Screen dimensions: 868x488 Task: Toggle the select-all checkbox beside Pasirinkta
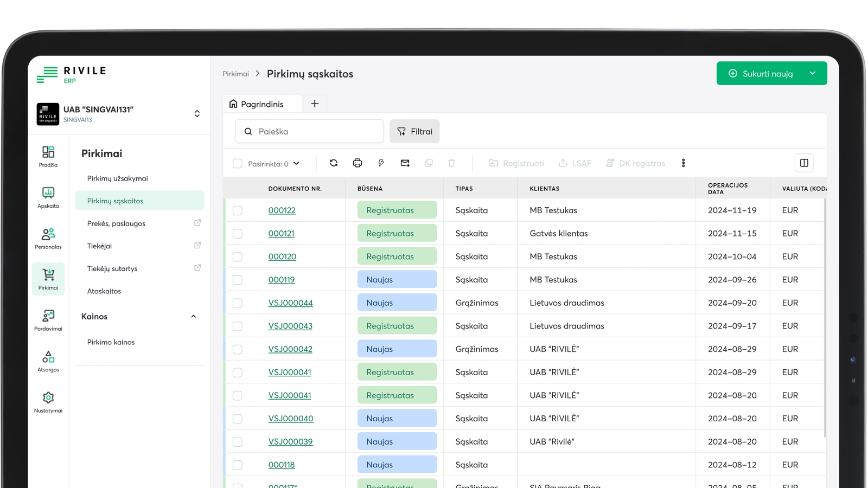tap(238, 164)
